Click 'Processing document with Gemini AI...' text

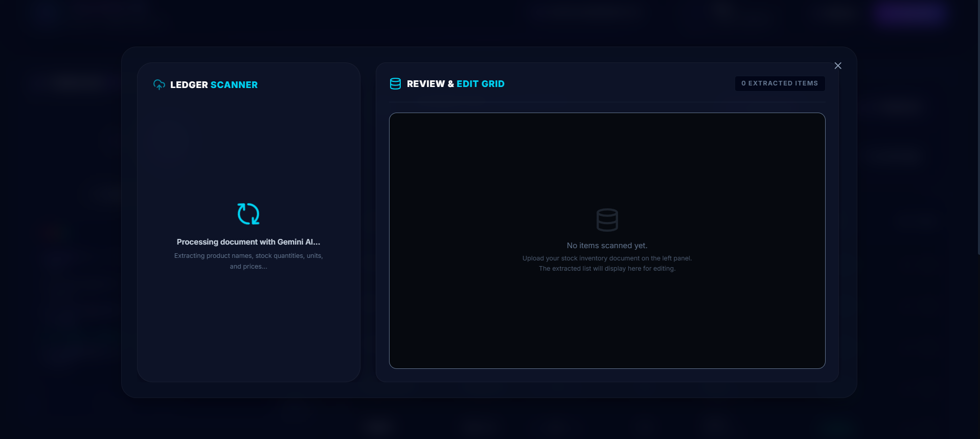(248, 242)
